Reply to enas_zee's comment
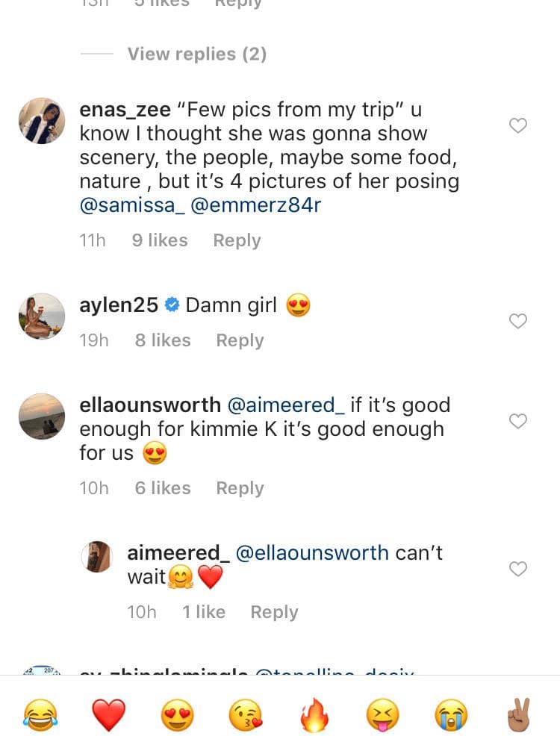Image resolution: width=560 pixels, height=736 pixels. click(x=237, y=240)
